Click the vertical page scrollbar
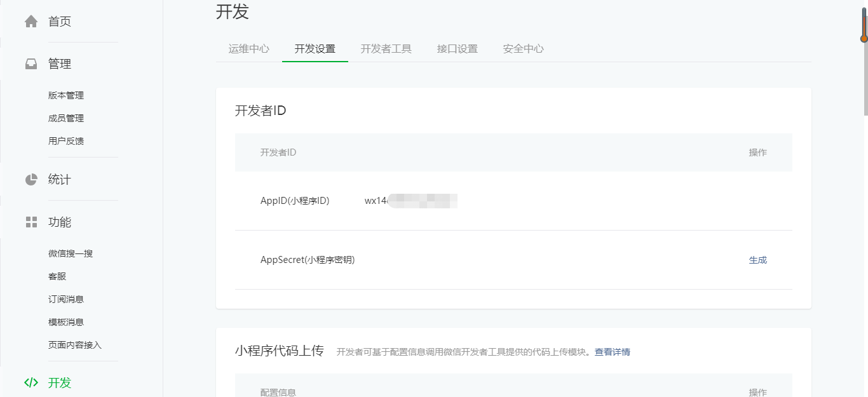Viewport: 868px width, 397px height. 864,70
